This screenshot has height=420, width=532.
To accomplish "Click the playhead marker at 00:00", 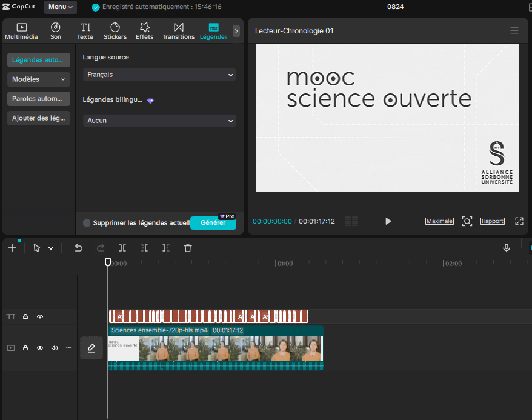I will pyautogui.click(x=108, y=262).
